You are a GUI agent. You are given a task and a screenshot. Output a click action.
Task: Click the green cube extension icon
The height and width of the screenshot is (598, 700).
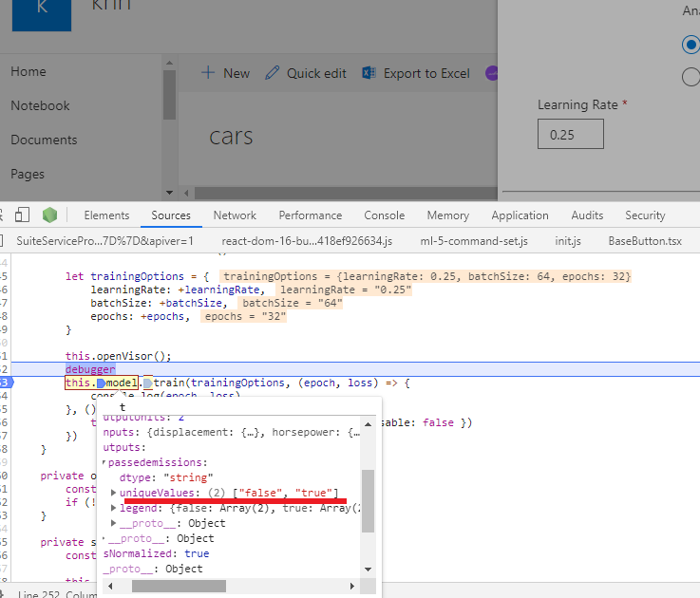[x=49, y=215]
